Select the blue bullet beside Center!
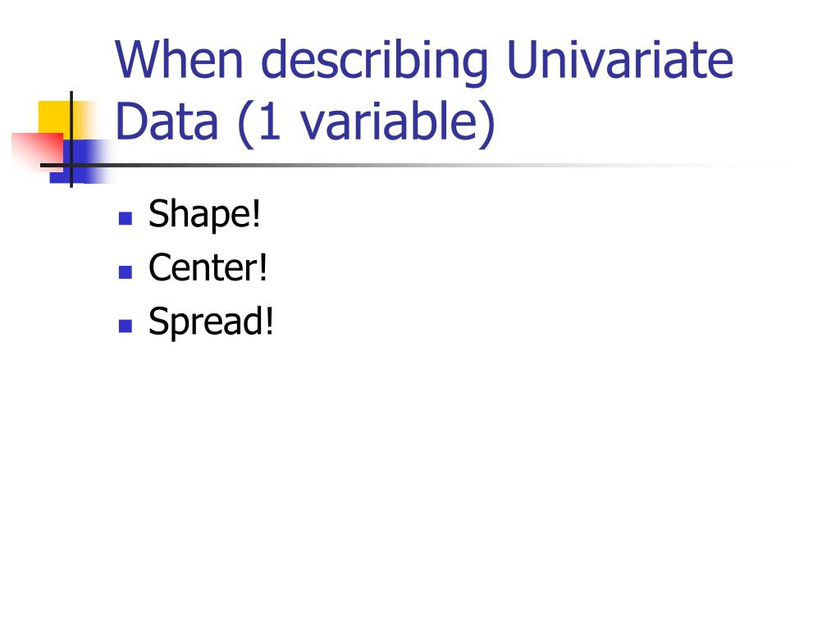 (126, 272)
